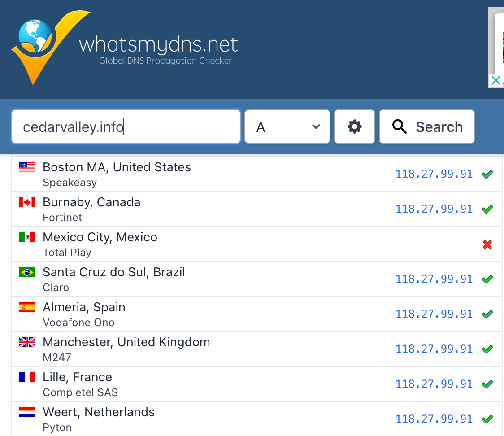The width and height of the screenshot is (504, 436).
Task: Open the A record type dropdown
Action: (287, 126)
